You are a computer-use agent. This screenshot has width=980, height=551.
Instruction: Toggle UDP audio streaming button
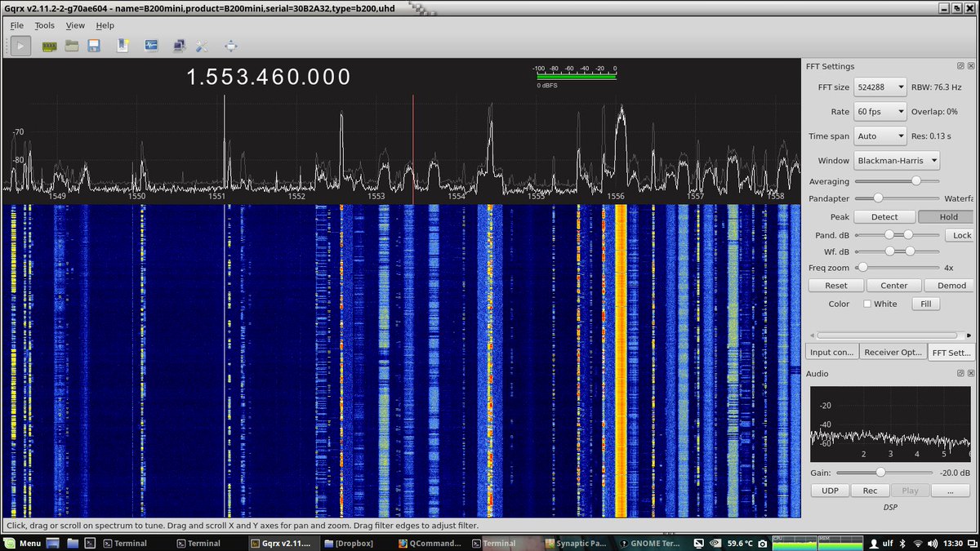[829, 491]
